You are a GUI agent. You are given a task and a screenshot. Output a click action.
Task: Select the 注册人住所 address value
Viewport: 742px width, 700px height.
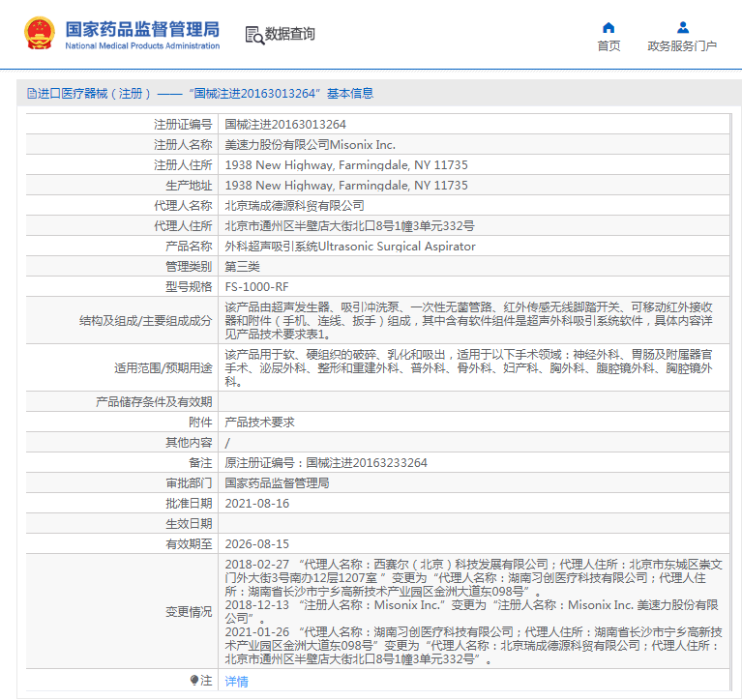click(346, 165)
